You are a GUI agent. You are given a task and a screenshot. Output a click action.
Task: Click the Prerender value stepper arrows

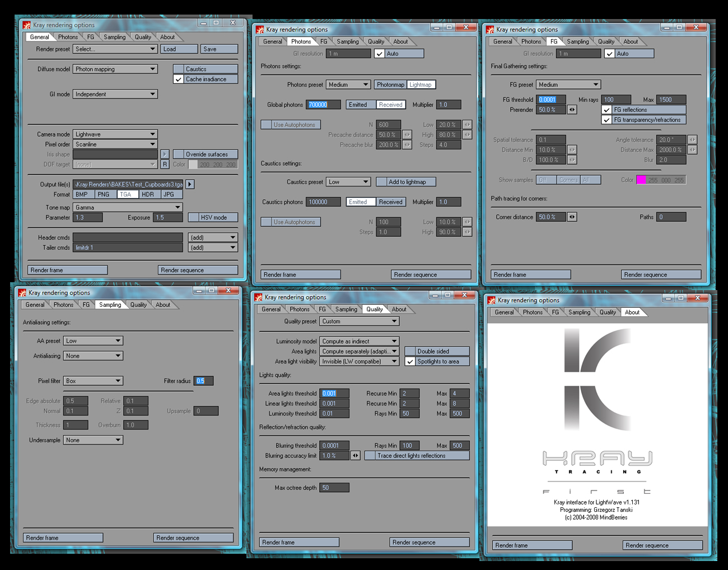pyautogui.click(x=572, y=110)
